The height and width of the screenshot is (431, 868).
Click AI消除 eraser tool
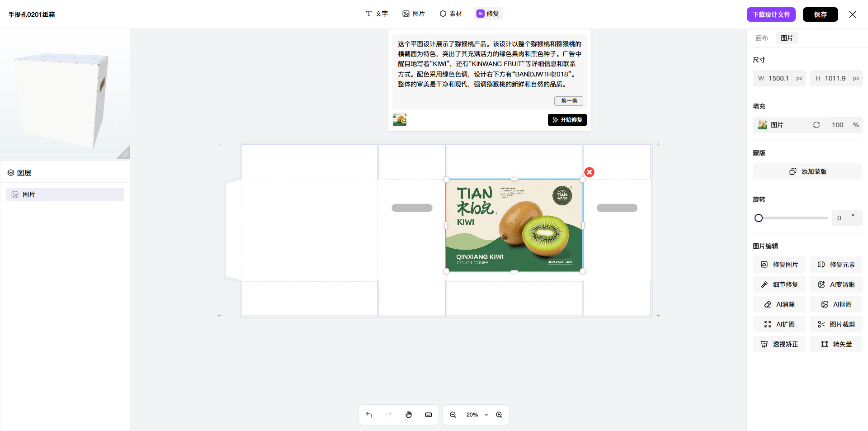click(779, 304)
